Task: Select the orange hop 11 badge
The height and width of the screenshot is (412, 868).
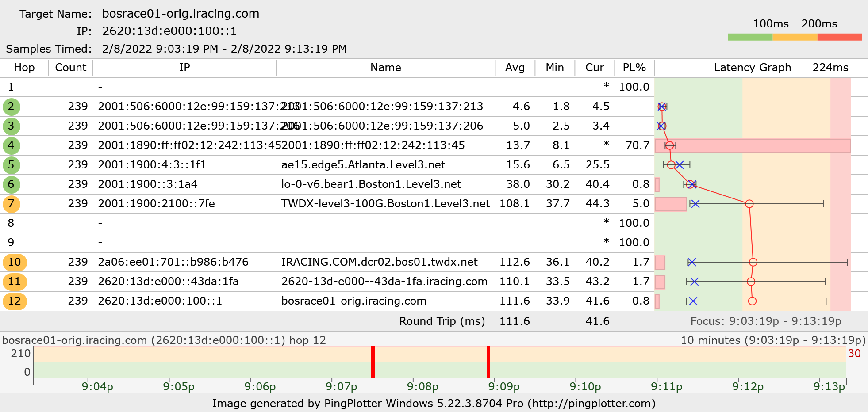Action: [x=15, y=282]
